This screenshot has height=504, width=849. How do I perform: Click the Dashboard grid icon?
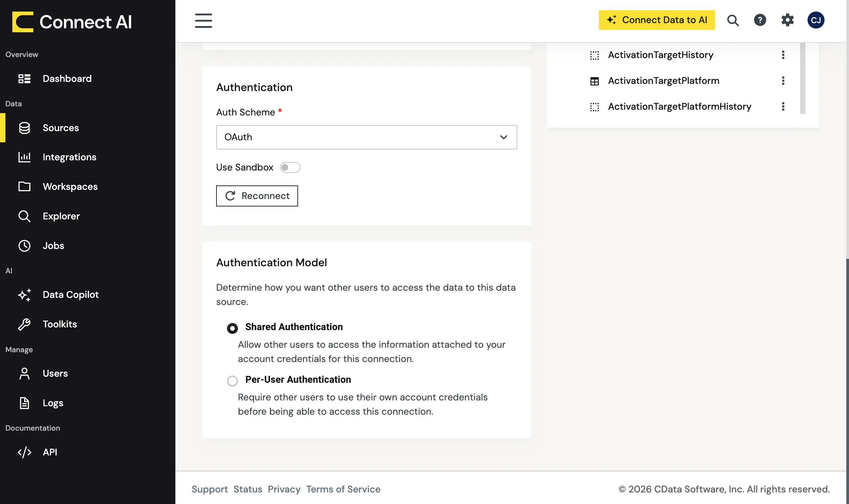pyautogui.click(x=24, y=78)
